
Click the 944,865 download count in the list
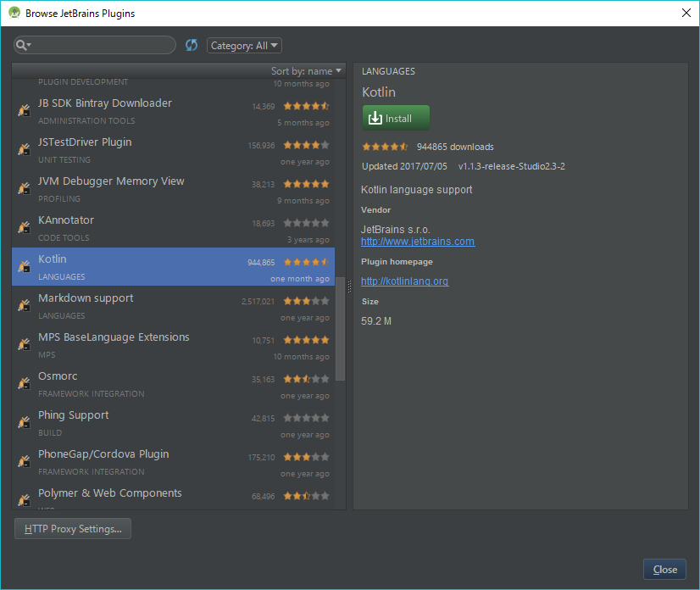(x=261, y=262)
